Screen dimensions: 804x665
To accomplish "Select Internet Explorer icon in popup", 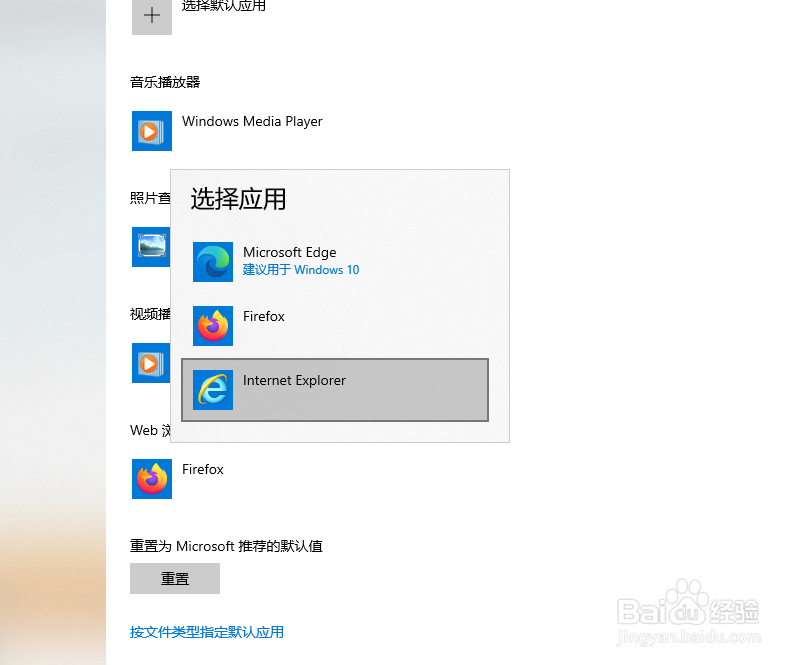I will (213, 390).
